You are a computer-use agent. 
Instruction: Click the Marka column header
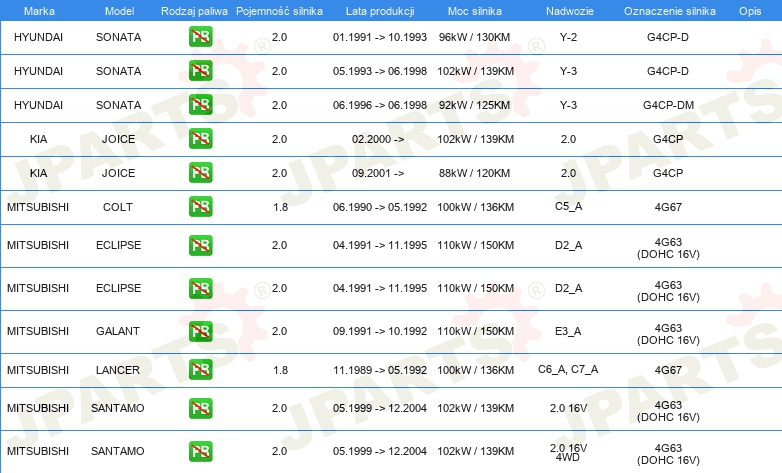point(39,11)
